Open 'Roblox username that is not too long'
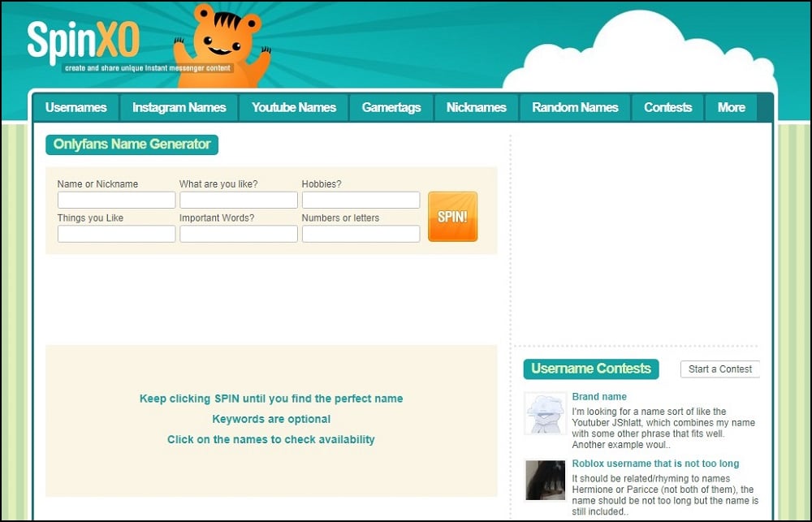 coord(655,464)
